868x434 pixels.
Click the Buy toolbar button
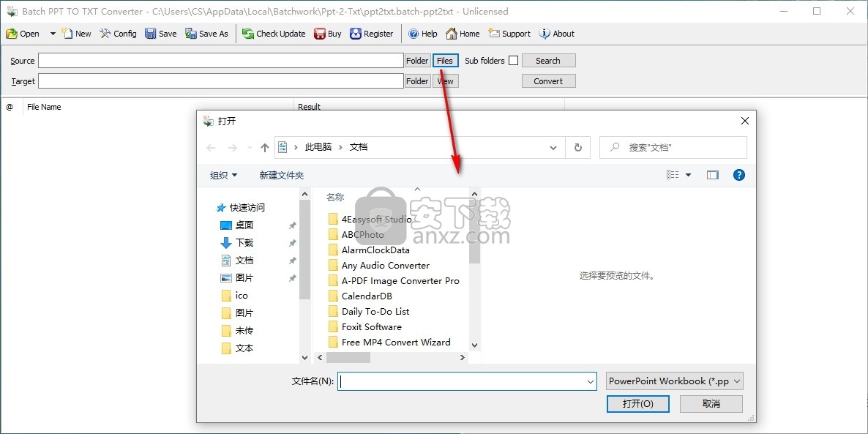328,34
